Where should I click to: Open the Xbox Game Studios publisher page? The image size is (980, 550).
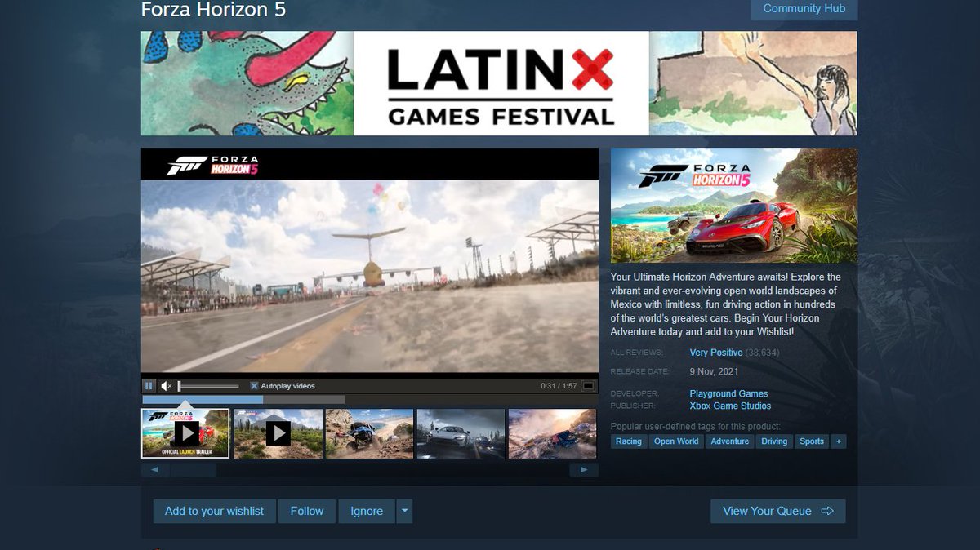(730, 406)
